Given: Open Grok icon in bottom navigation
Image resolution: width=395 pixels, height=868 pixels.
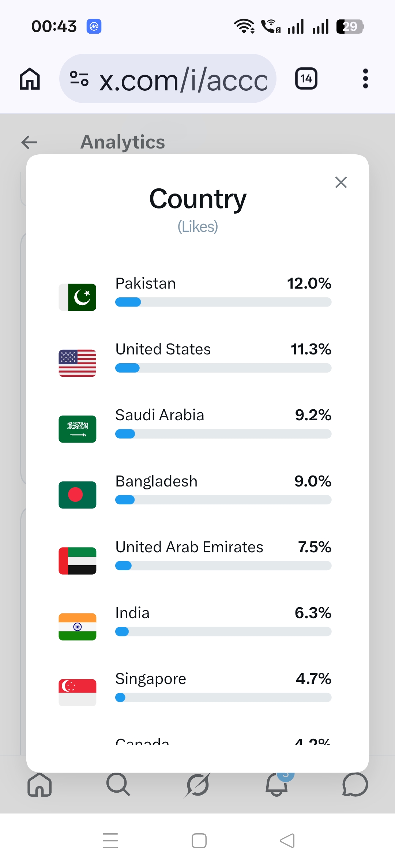Looking at the screenshot, I should tap(197, 785).
